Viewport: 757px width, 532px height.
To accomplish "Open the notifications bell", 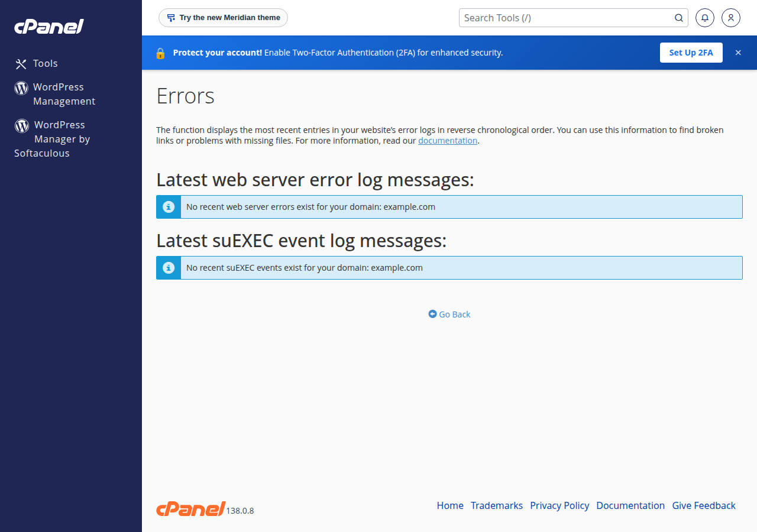I will [705, 18].
